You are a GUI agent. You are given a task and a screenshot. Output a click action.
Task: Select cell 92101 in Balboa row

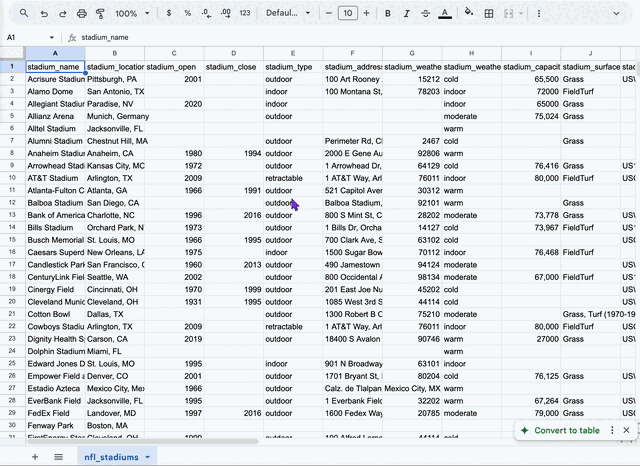point(412,203)
